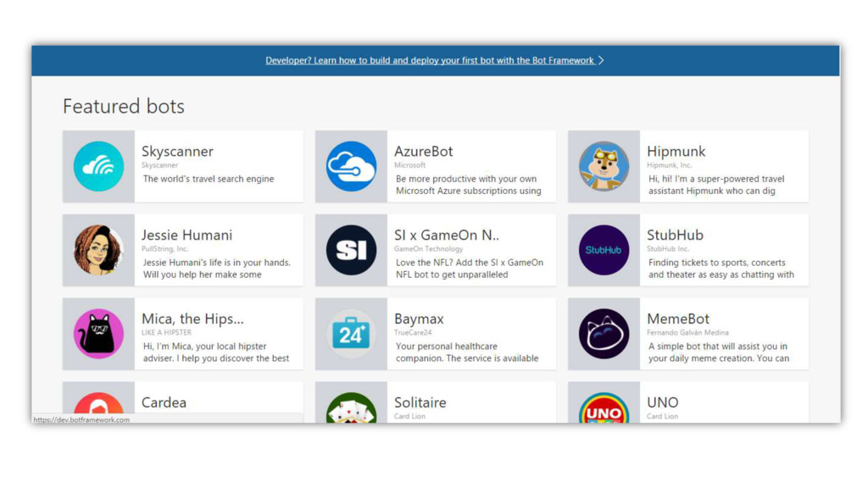Click the dev.botframework.com status bar URL

click(x=81, y=419)
